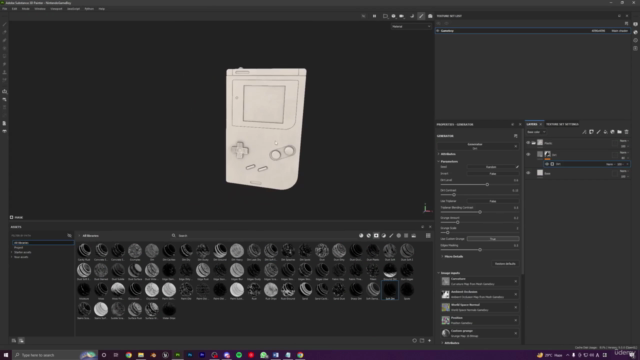Image resolution: width=640 pixels, height=360 pixels.
Task: Click the Windows Start button
Action: 6,355
